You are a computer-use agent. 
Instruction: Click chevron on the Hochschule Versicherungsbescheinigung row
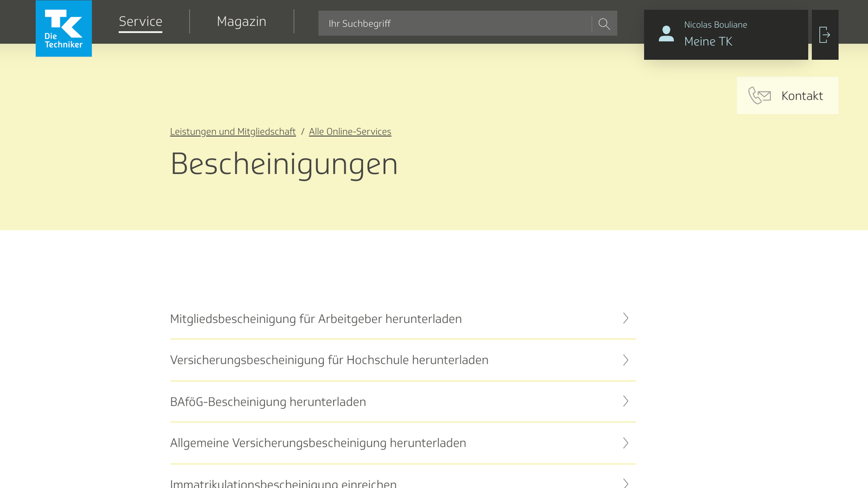pyautogui.click(x=626, y=360)
